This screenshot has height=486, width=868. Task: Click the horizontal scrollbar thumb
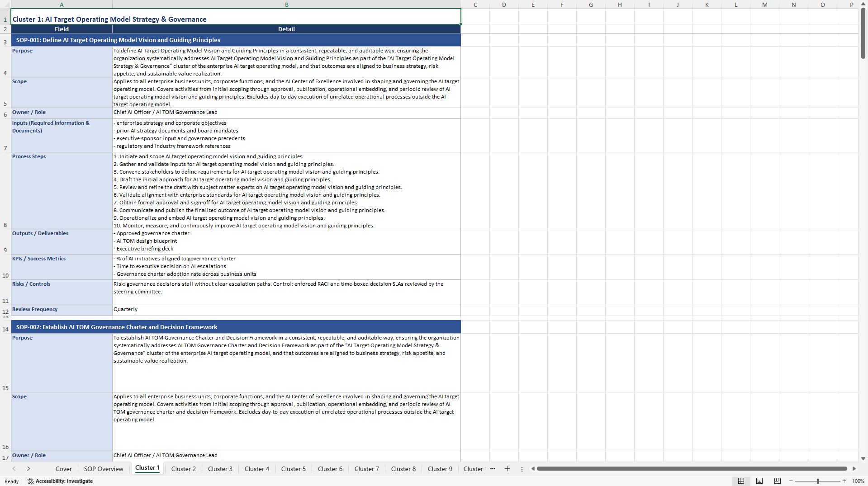click(x=692, y=469)
